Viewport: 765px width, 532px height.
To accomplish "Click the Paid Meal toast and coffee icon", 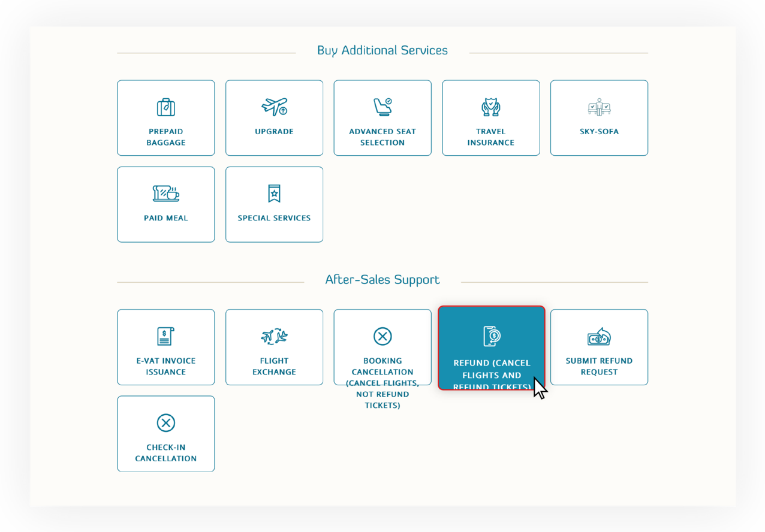I will point(166,194).
